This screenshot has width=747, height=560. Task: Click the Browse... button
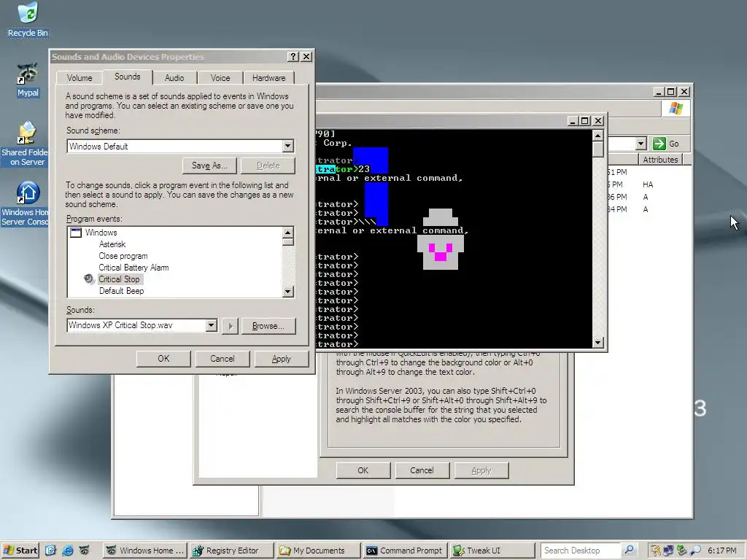point(268,326)
